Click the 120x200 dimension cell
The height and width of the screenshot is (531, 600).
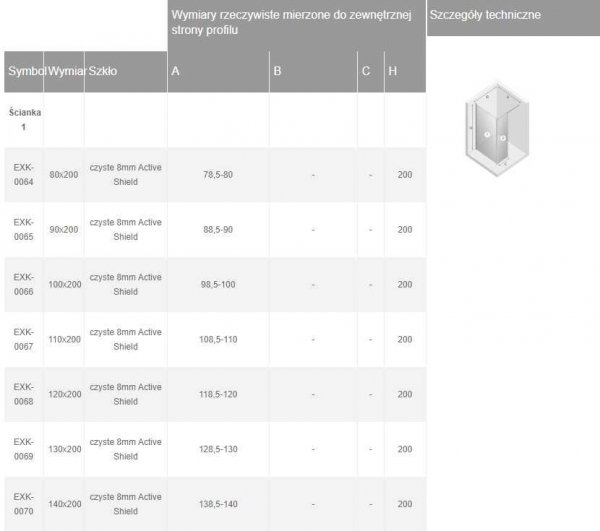point(65,395)
